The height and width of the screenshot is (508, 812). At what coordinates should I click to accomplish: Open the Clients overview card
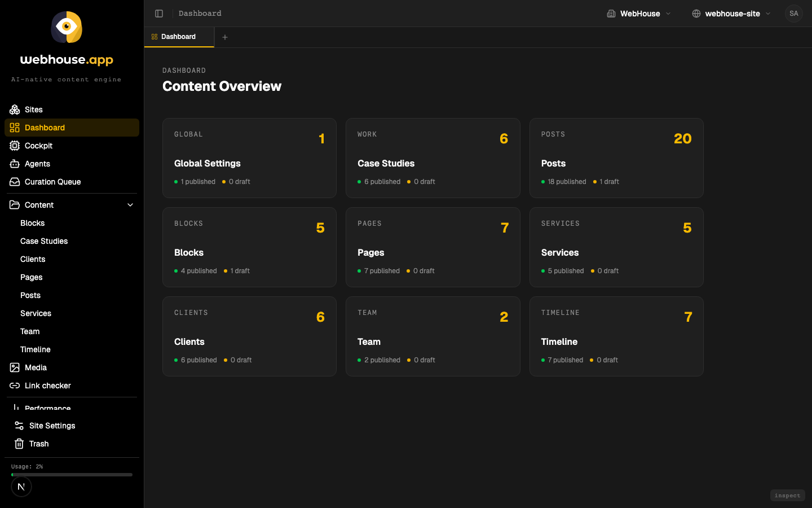(249, 336)
